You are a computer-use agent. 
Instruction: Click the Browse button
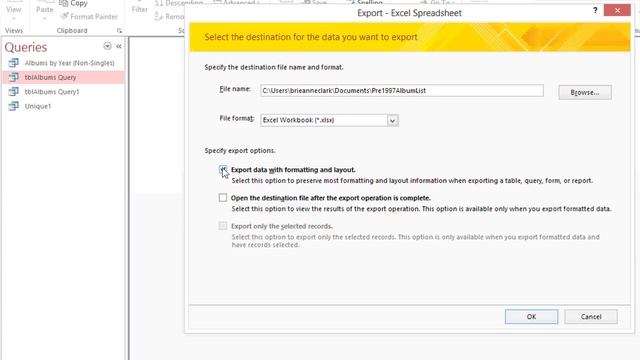click(585, 92)
